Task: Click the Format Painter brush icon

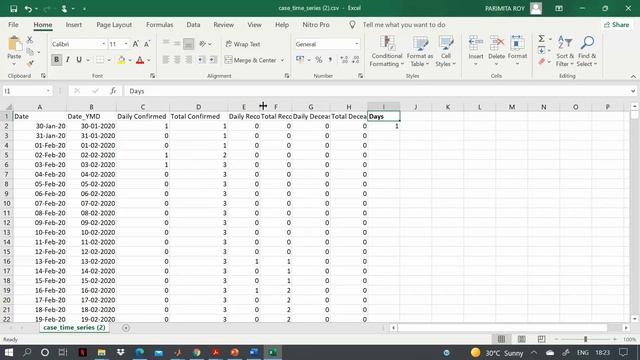Action: (x=30, y=63)
